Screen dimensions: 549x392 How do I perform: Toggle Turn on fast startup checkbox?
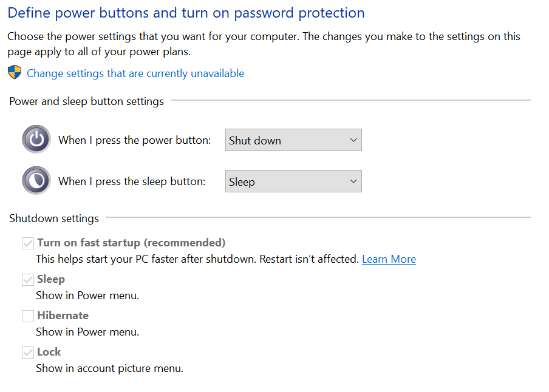[28, 243]
